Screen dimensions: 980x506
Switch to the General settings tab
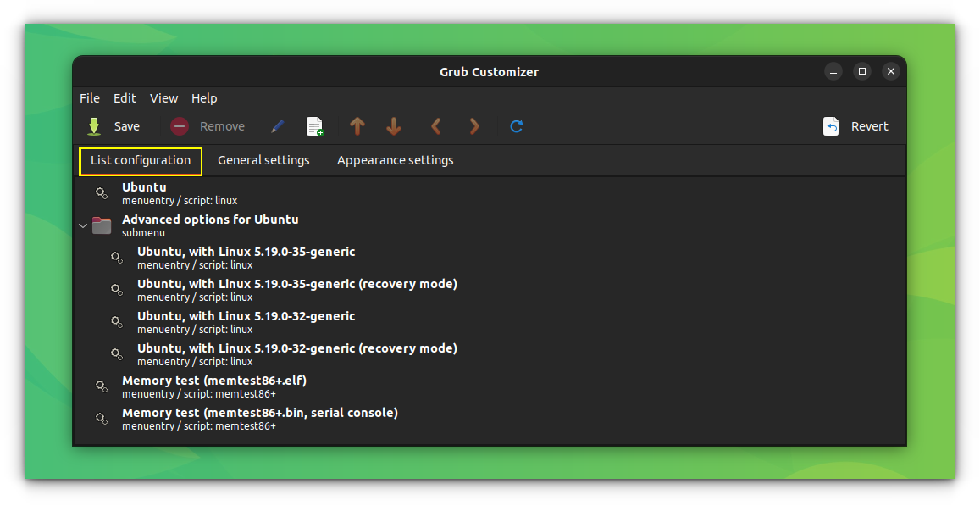[x=263, y=159]
